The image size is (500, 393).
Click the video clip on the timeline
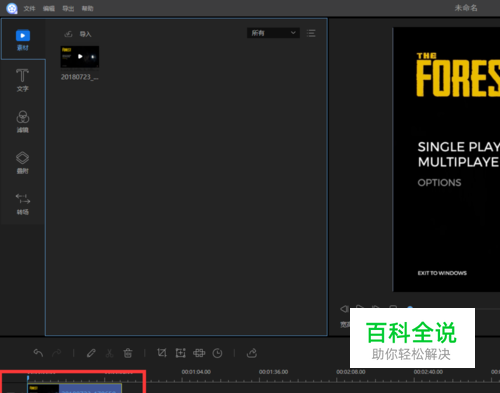pyautogui.click(x=75, y=388)
